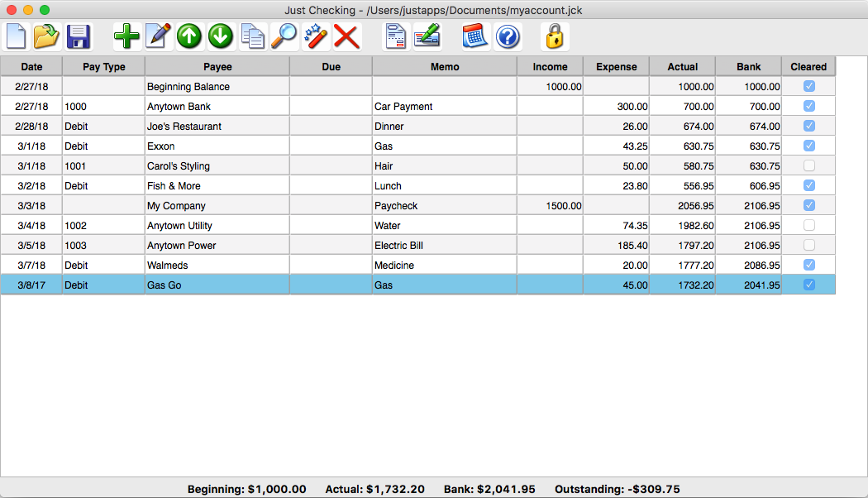Click the "Anytown Power" payee cell
Viewport: 868px width, 498px height.
pyautogui.click(x=217, y=246)
